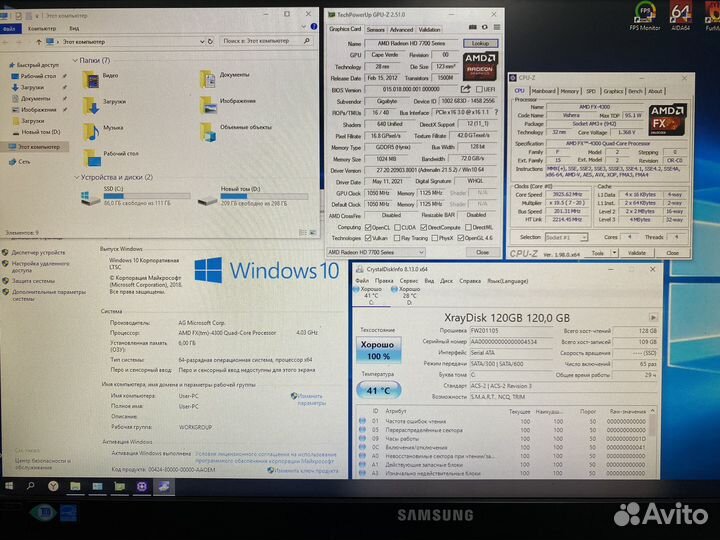Screen dimensions: 720x540
Task: Click the GPU-Z BIOS export share icon
Action: point(465,89)
